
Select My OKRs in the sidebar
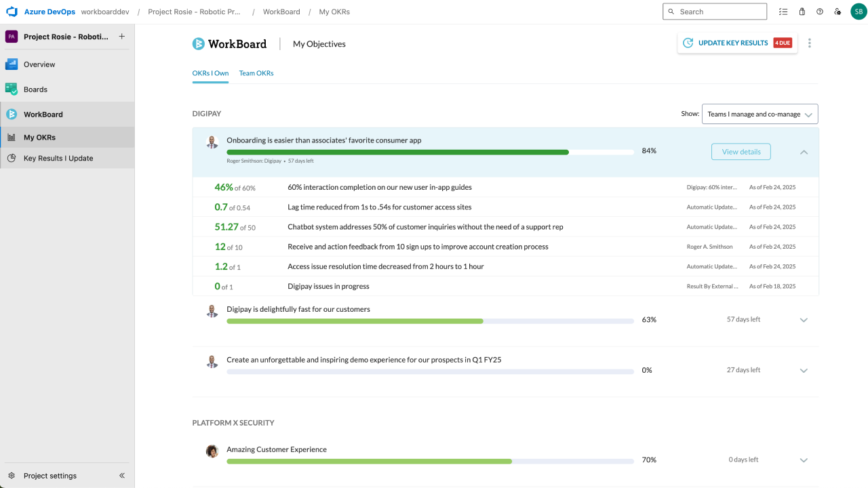67,138
